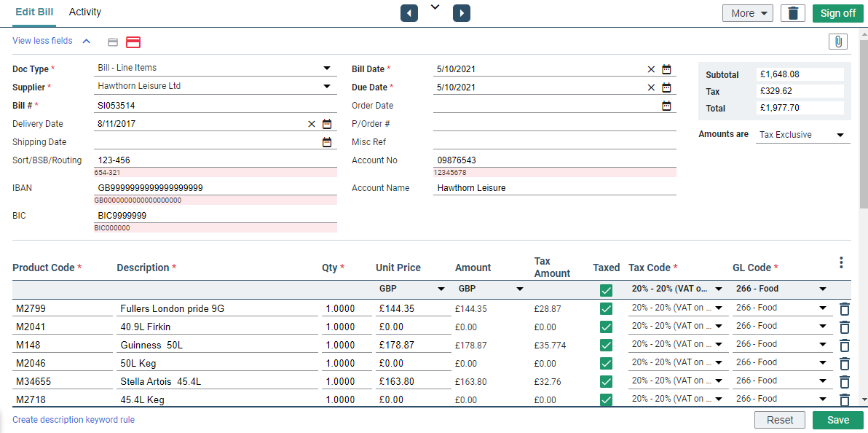Clear the Bill Date value
This screenshot has height=433, width=868.
click(651, 69)
